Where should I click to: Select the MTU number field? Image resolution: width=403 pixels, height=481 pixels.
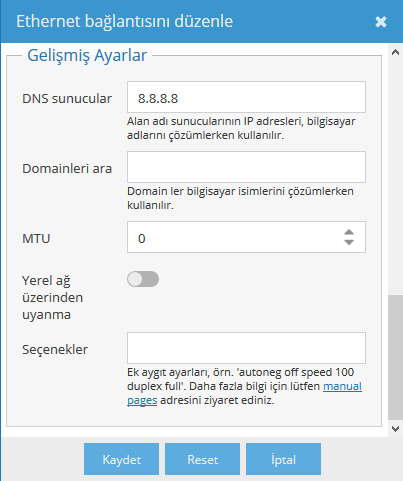tap(246, 237)
